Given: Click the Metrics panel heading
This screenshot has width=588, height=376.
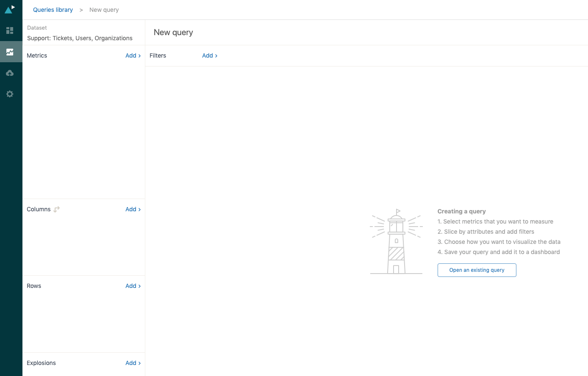Looking at the screenshot, I should point(37,55).
